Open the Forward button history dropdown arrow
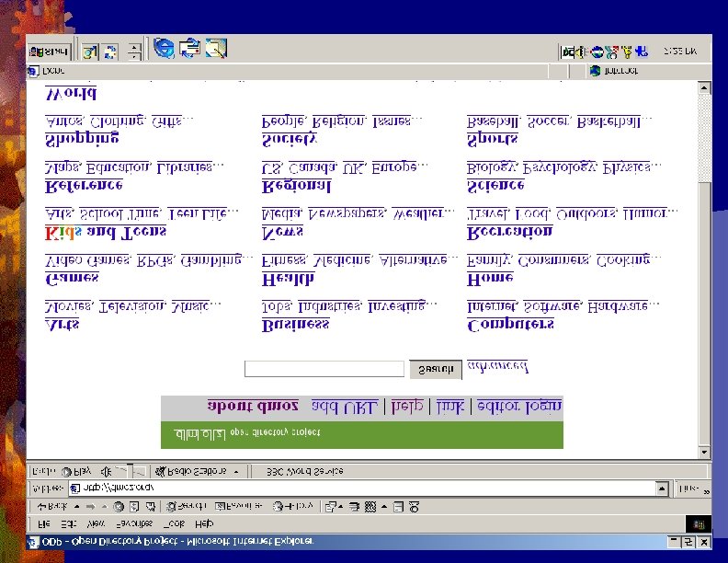Screen dimensions: 728x563 tap(104, 507)
